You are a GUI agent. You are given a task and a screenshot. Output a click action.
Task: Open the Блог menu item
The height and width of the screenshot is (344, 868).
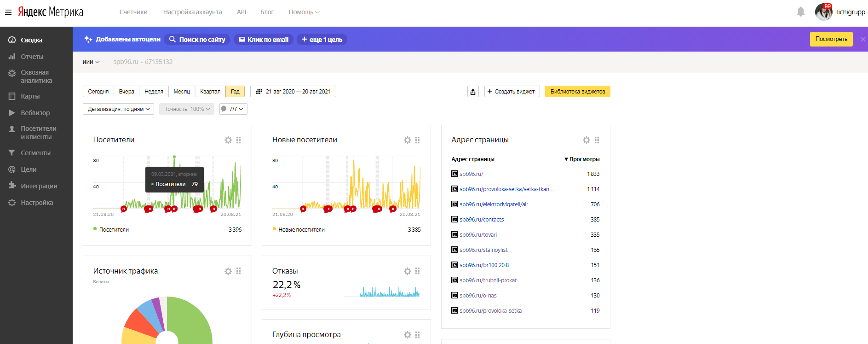tap(267, 12)
